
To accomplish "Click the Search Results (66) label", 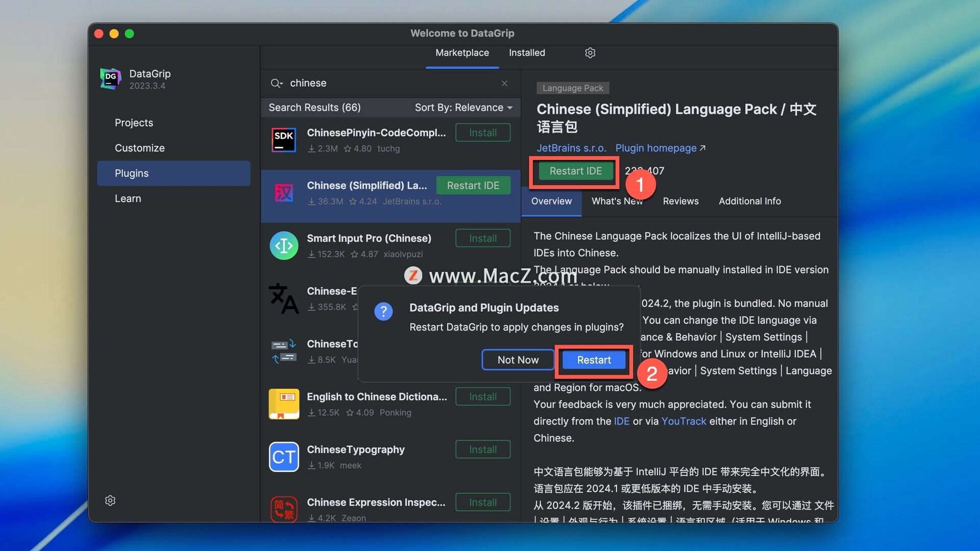I will pos(314,108).
